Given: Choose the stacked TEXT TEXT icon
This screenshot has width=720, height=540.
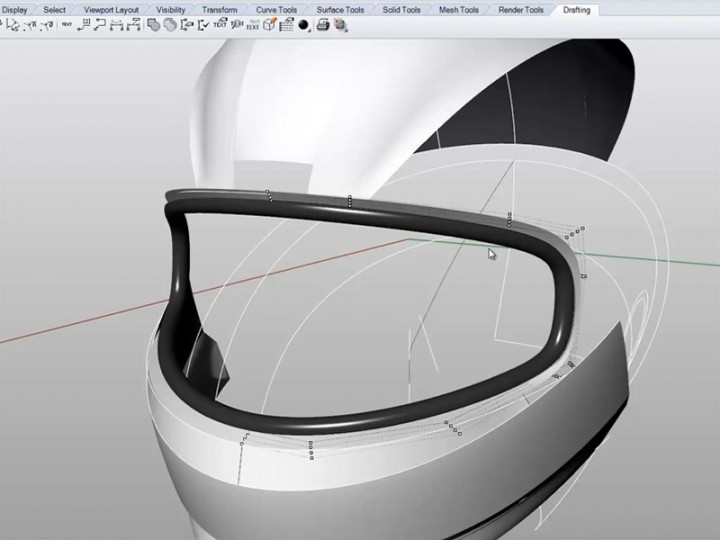Looking at the screenshot, I should [x=253, y=25].
